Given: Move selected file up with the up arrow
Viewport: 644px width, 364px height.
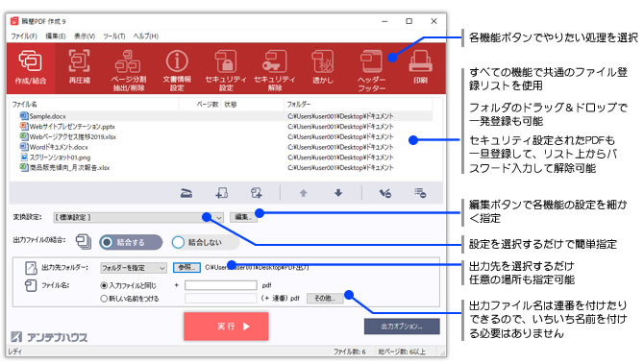Looking at the screenshot, I should coord(303,192).
